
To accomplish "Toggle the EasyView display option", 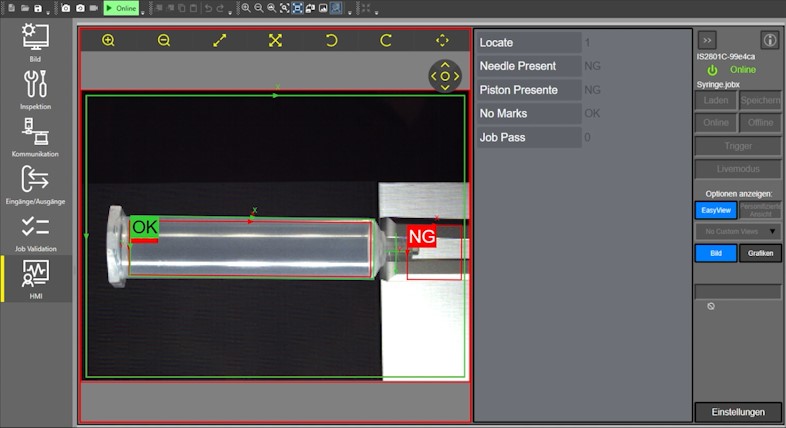I will point(715,210).
